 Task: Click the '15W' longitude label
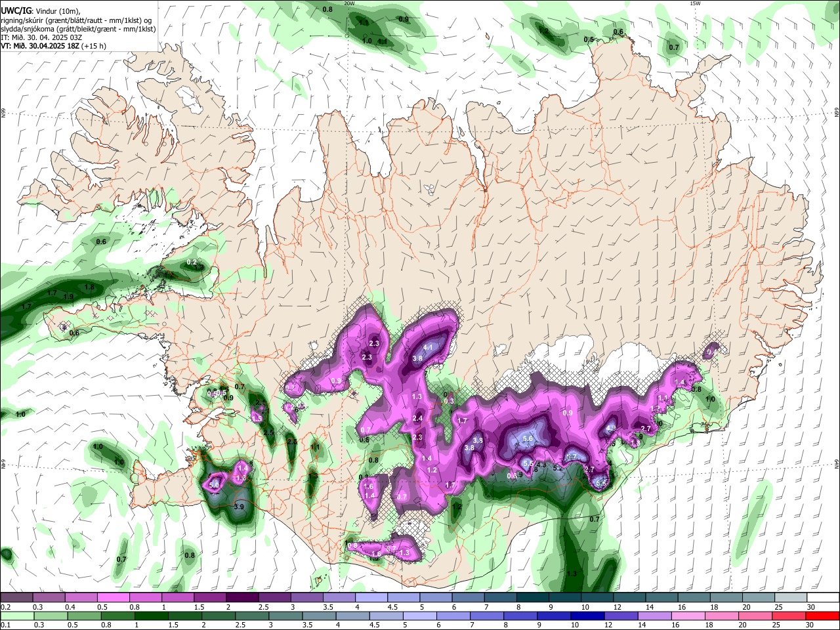click(694, 3)
